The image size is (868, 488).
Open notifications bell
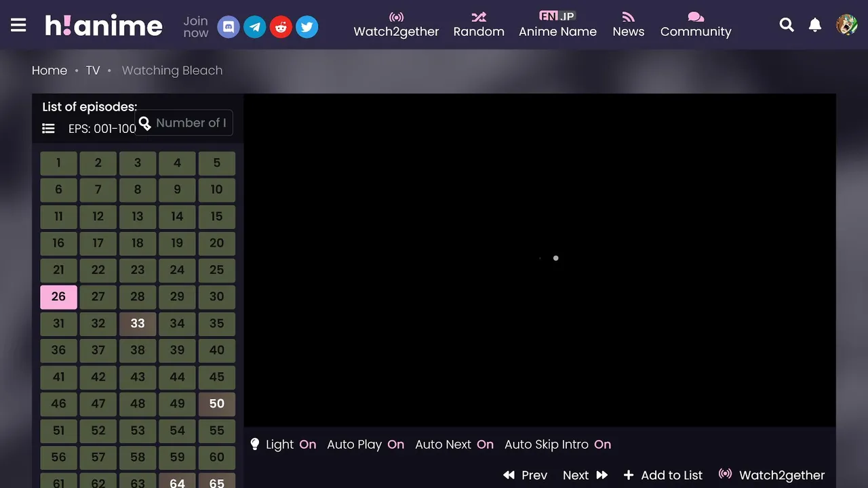click(x=815, y=25)
